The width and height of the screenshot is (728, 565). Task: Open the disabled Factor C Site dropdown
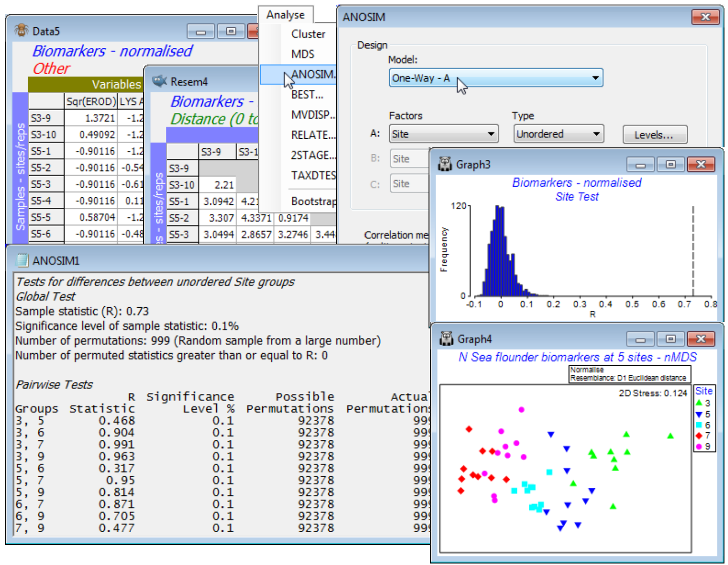(x=409, y=184)
